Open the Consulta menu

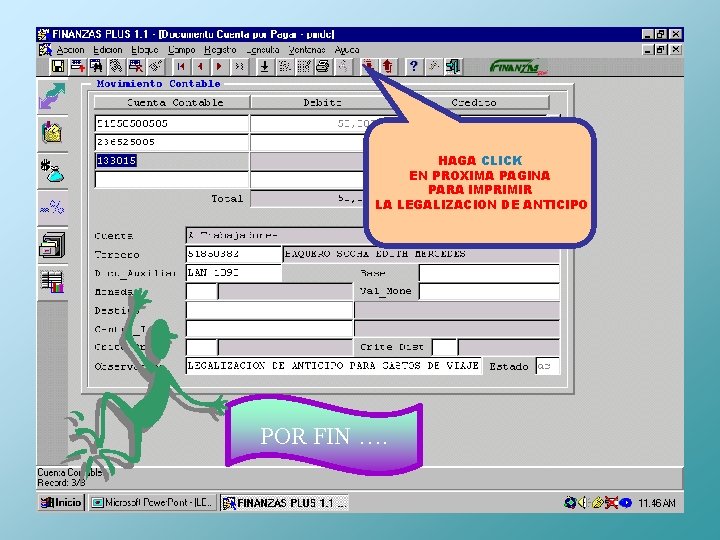click(263, 50)
